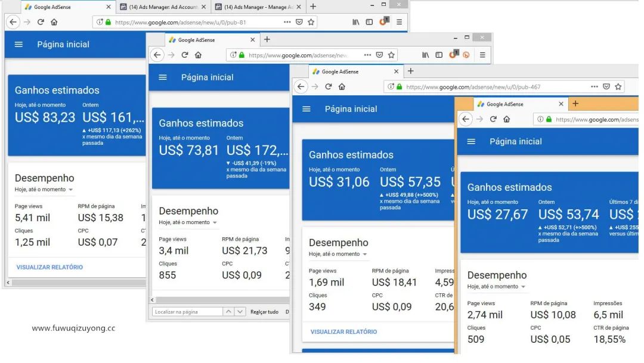Image resolution: width=644 pixels, height=363 pixels.
Task: Go back in the front US$ 27,67 window
Action: click(x=465, y=119)
